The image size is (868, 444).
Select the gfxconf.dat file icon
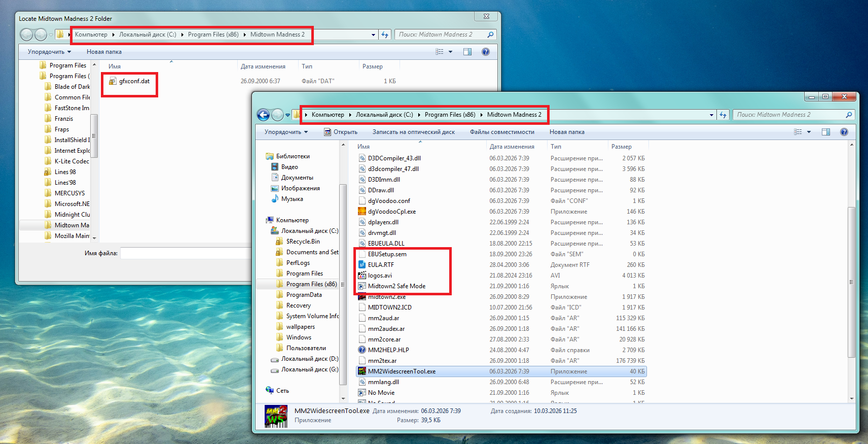[x=113, y=81]
